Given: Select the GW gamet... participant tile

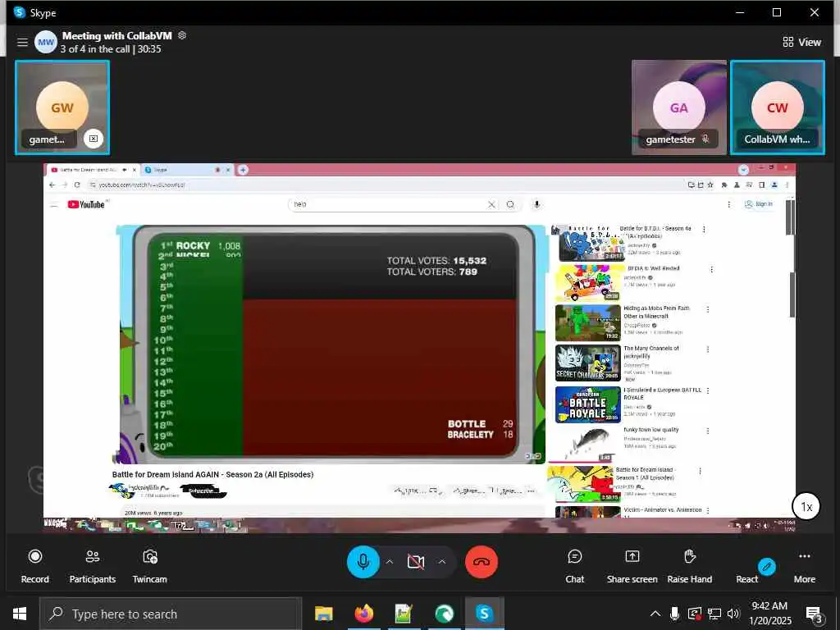Looking at the screenshot, I should [62, 107].
